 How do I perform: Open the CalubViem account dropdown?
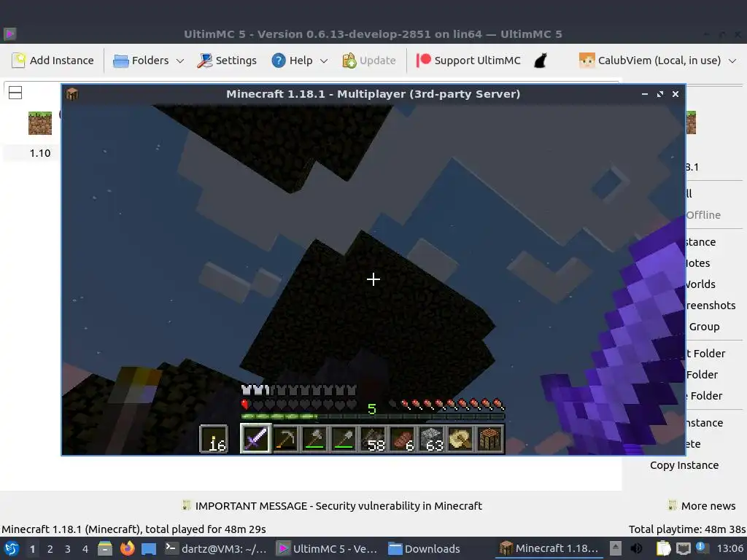[x=657, y=61]
